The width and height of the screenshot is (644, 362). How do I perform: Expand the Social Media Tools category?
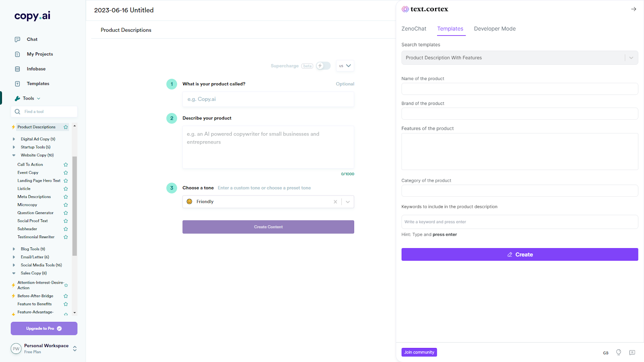click(x=14, y=265)
